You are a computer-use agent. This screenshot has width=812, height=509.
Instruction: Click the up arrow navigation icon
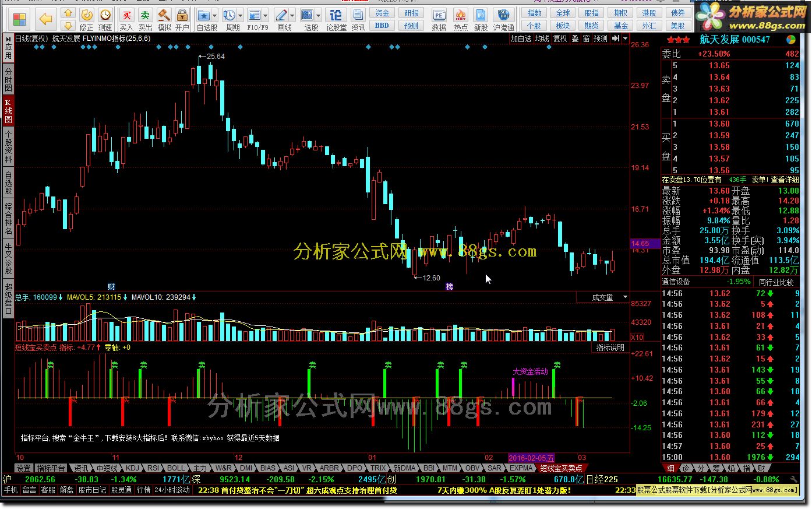point(68,13)
